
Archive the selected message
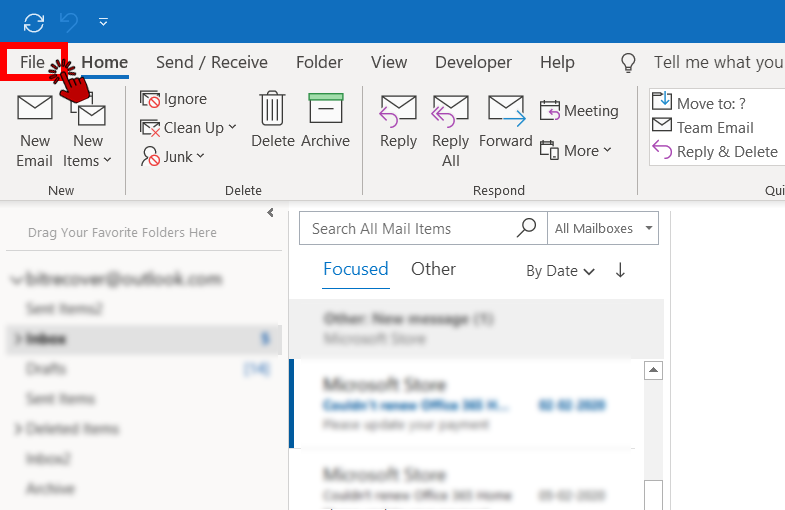coord(325,120)
